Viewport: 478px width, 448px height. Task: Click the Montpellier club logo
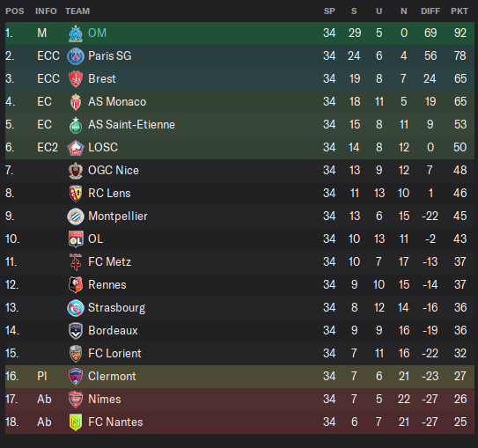(x=76, y=216)
